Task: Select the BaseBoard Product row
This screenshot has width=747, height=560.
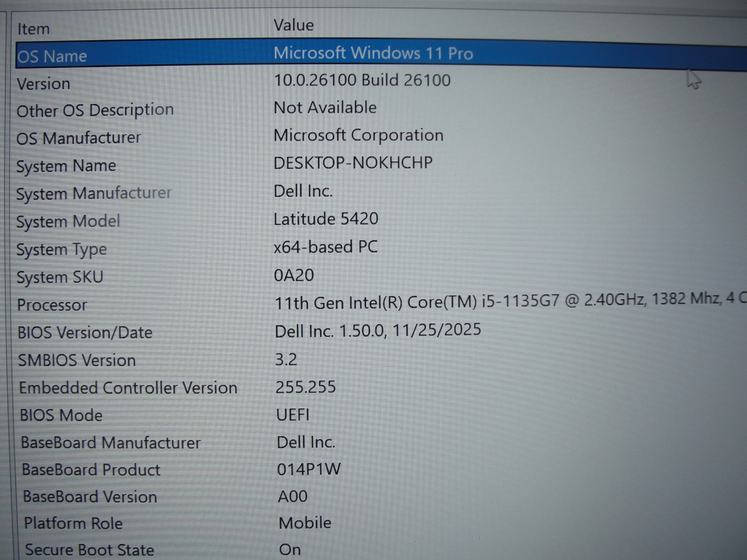Action: (91, 469)
